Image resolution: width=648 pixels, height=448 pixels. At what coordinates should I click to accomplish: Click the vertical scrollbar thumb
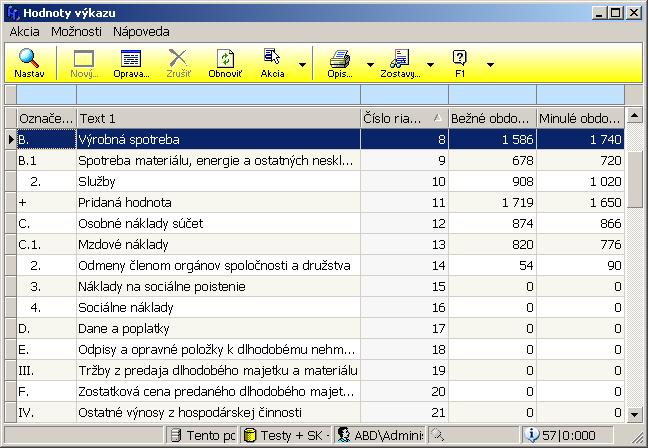pyautogui.click(x=634, y=179)
